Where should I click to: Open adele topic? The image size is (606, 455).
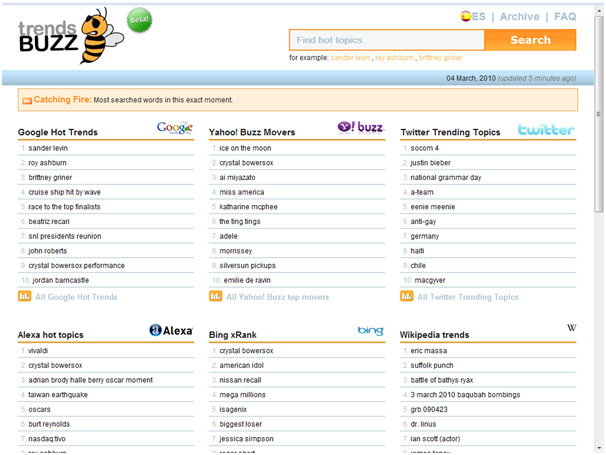[x=228, y=236]
